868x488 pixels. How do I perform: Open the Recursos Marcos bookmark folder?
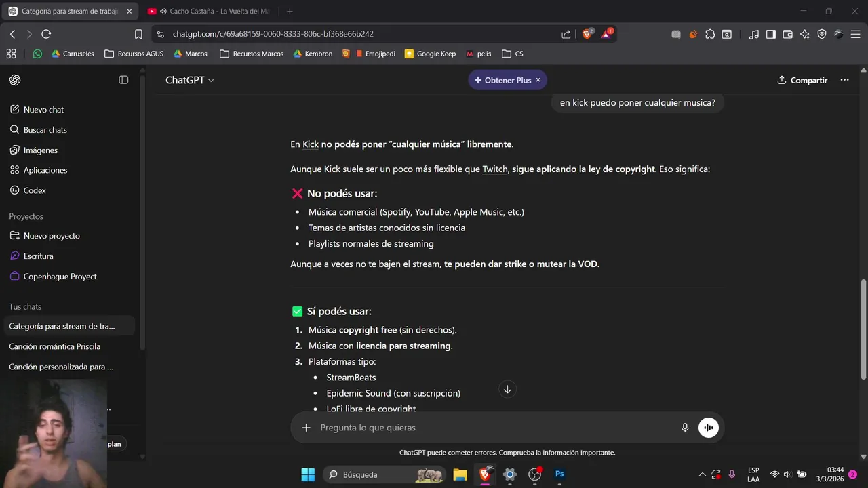click(x=252, y=54)
